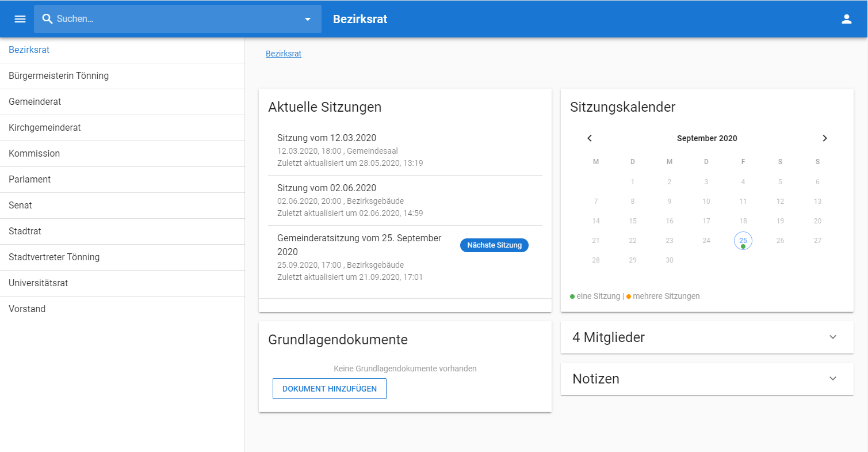Select Gemeinderat in the sidebar

[35, 102]
